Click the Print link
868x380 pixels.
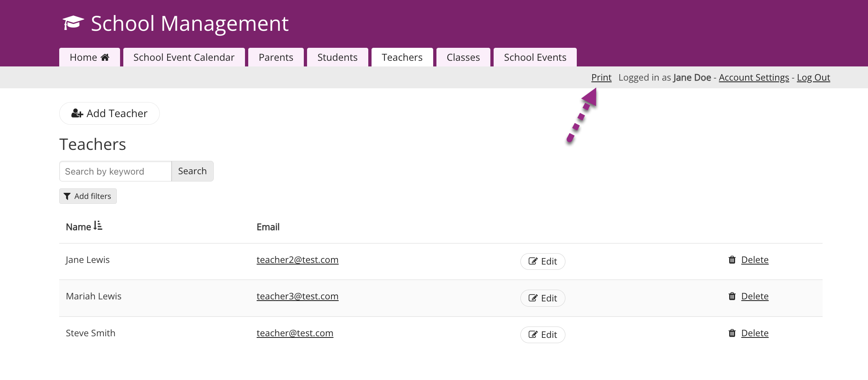[x=601, y=77]
